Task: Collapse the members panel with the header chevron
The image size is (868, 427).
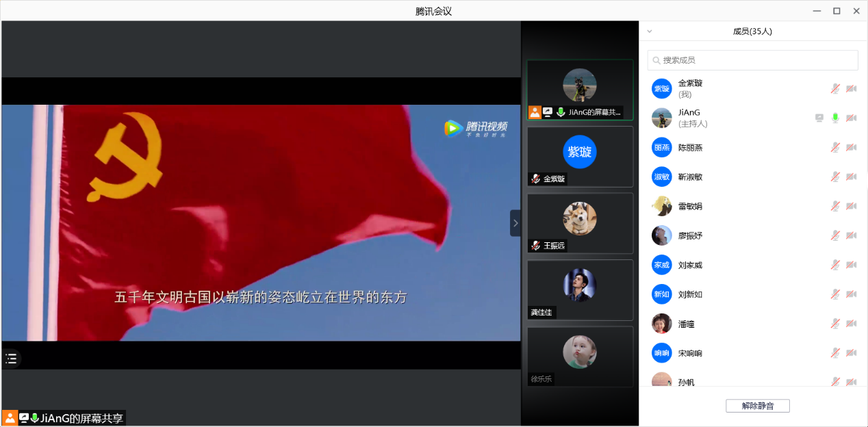Action: point(650,31)
